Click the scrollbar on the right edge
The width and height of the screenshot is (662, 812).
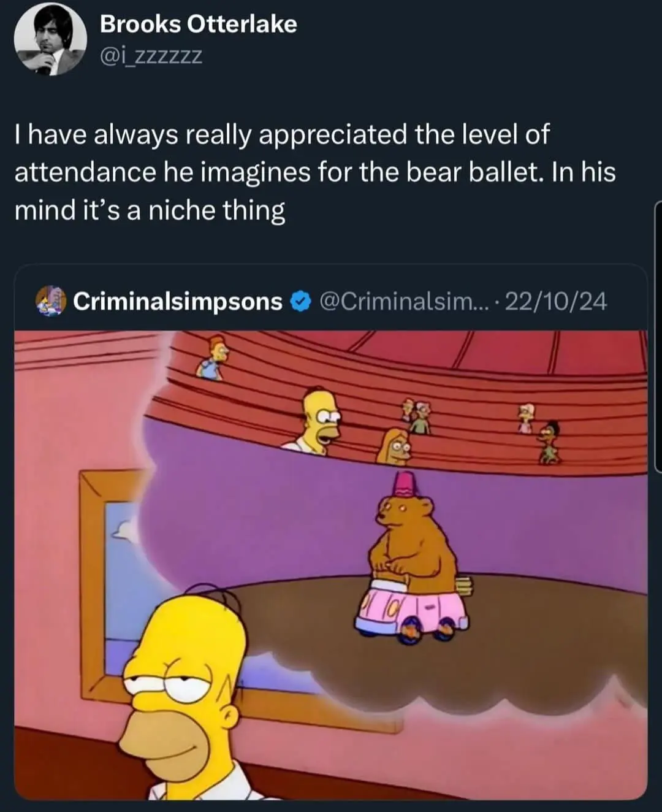click(658, 337)
